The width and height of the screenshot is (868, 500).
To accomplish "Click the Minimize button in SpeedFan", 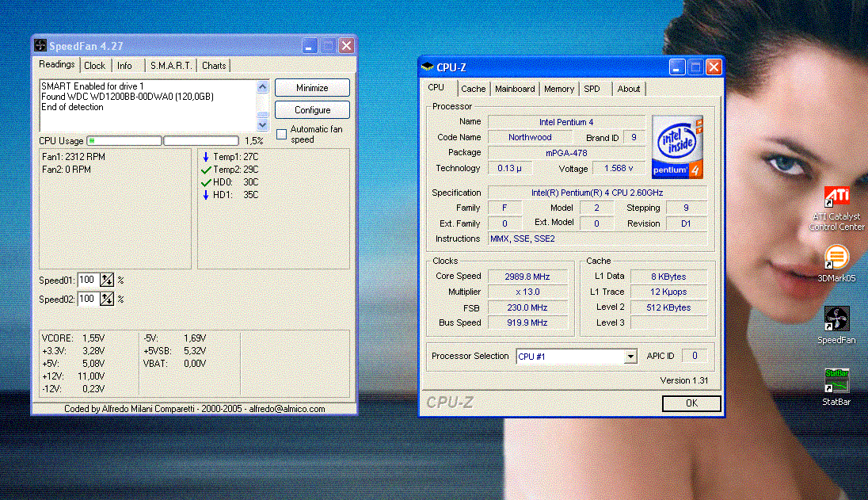I will click(x=312, y=88).
